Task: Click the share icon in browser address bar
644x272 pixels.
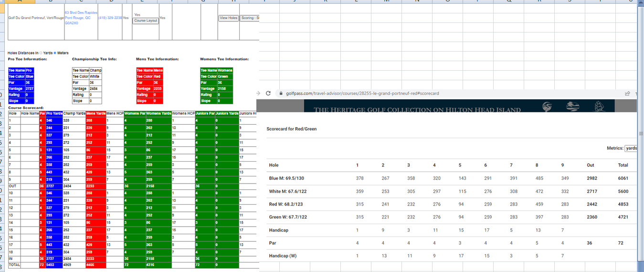Action: 627,93
